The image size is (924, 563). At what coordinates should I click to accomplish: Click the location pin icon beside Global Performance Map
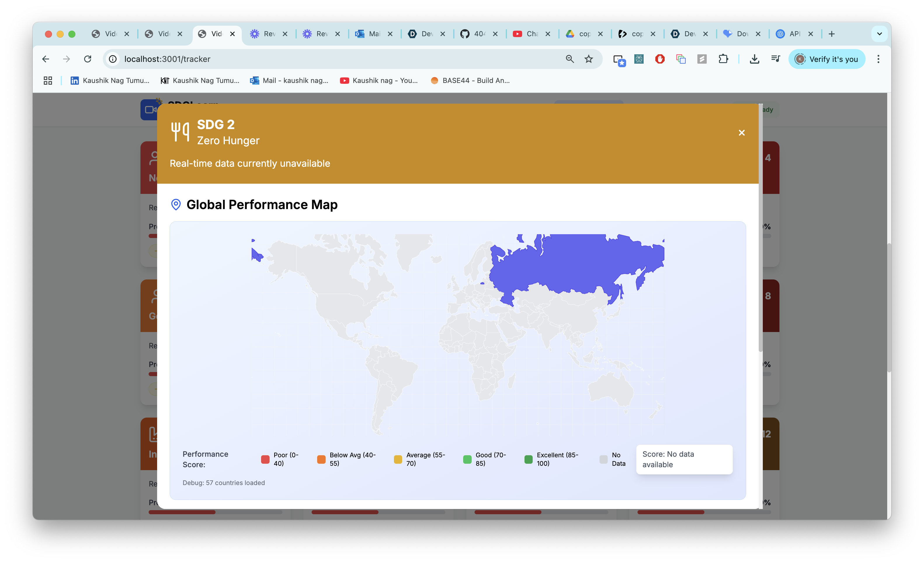tap(176, 204)
